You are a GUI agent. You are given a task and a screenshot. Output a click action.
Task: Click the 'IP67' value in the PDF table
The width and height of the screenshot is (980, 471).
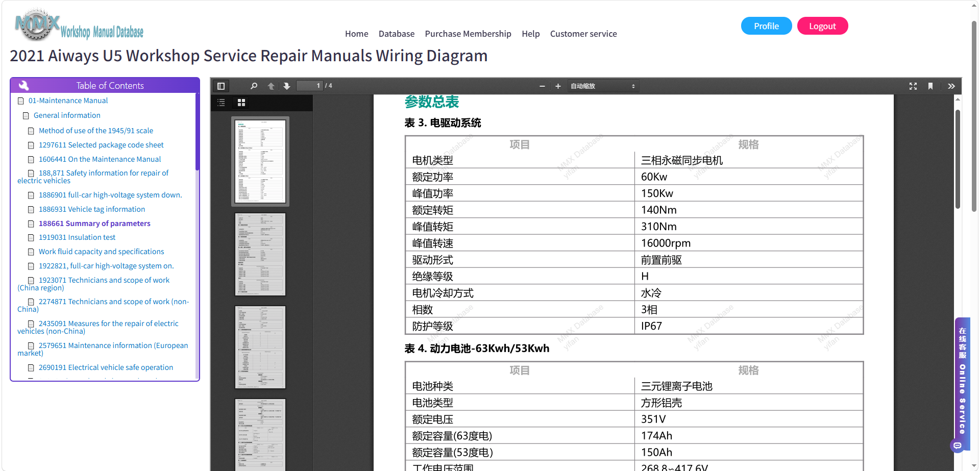[651, 326]
